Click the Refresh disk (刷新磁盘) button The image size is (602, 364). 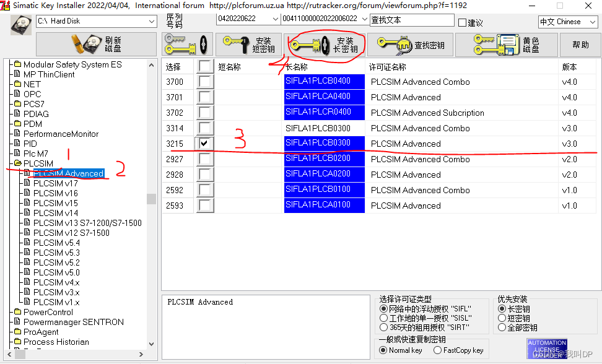click(x=96, y=44)
